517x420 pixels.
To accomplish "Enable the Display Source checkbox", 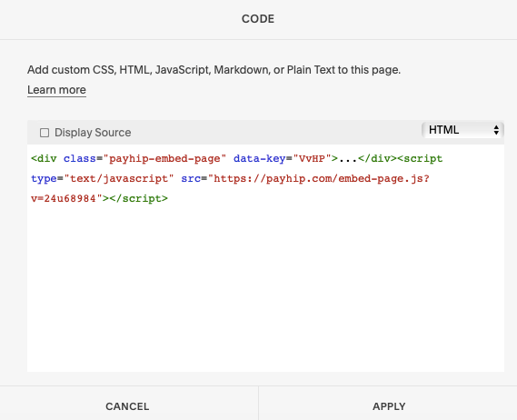I will click(45, 133).
